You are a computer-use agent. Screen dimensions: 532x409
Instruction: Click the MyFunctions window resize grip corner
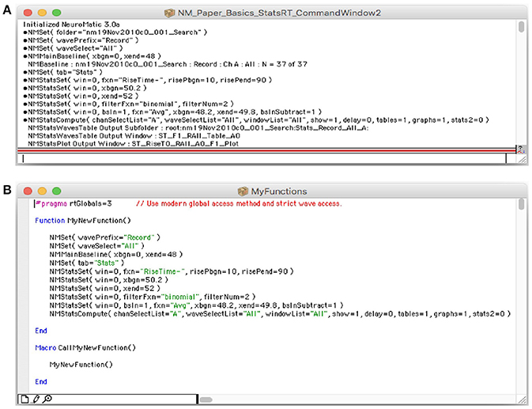coord(522,400)
